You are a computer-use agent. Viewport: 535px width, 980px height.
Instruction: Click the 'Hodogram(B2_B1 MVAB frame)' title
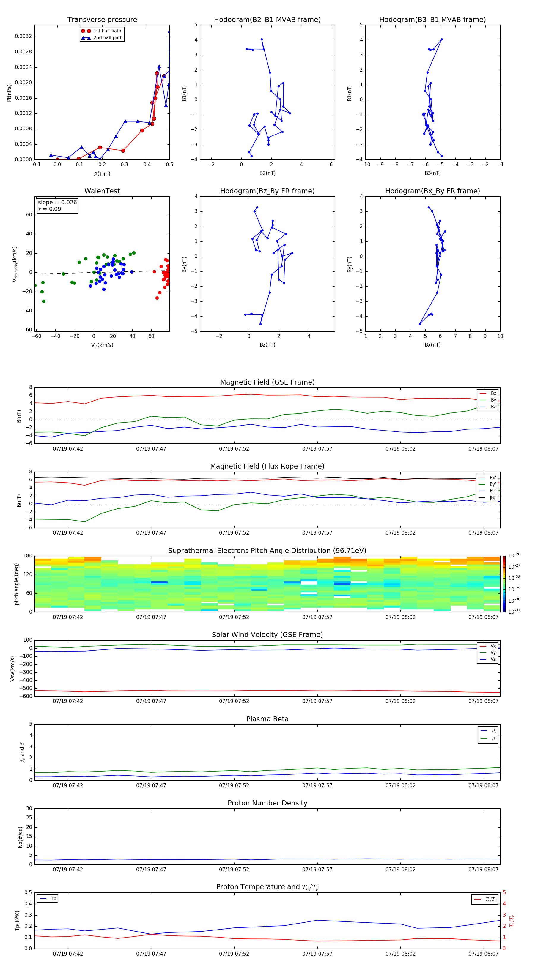[267, 20]
